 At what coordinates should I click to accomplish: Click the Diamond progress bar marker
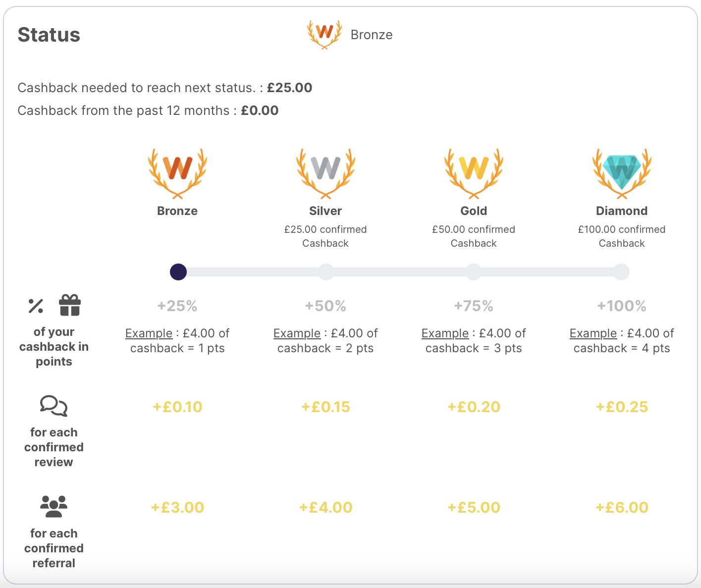pyautogui.click(x=622, y=272)
